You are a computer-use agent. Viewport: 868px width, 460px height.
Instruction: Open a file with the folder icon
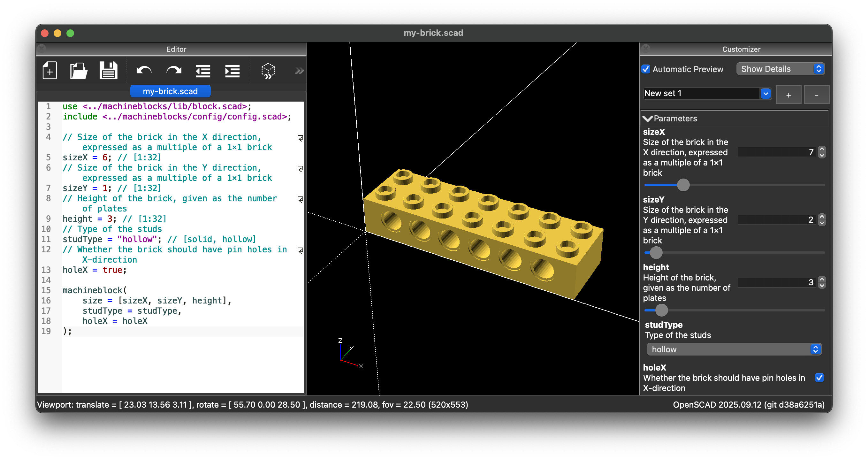[x=79, y=70]
